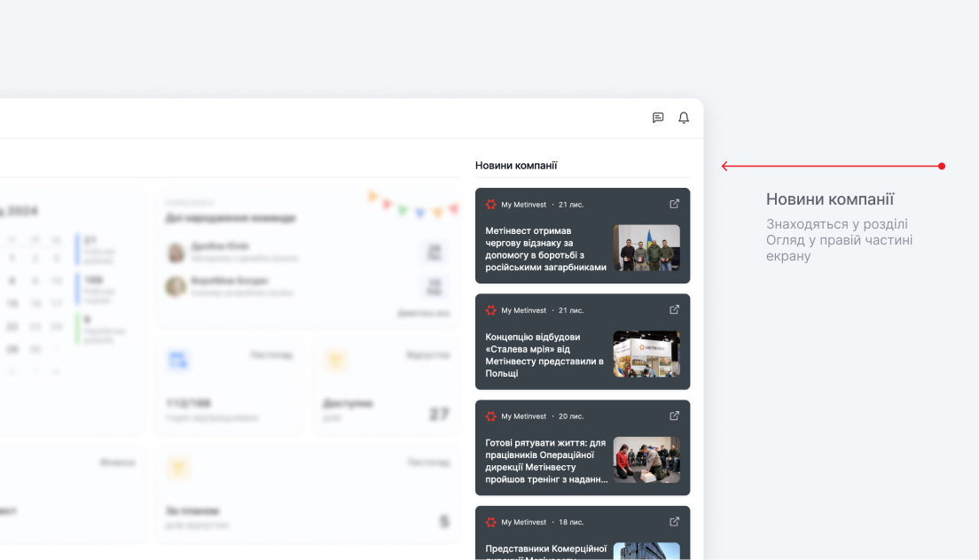Open external link on Метінвест отримав card

[x=674, y=204]
